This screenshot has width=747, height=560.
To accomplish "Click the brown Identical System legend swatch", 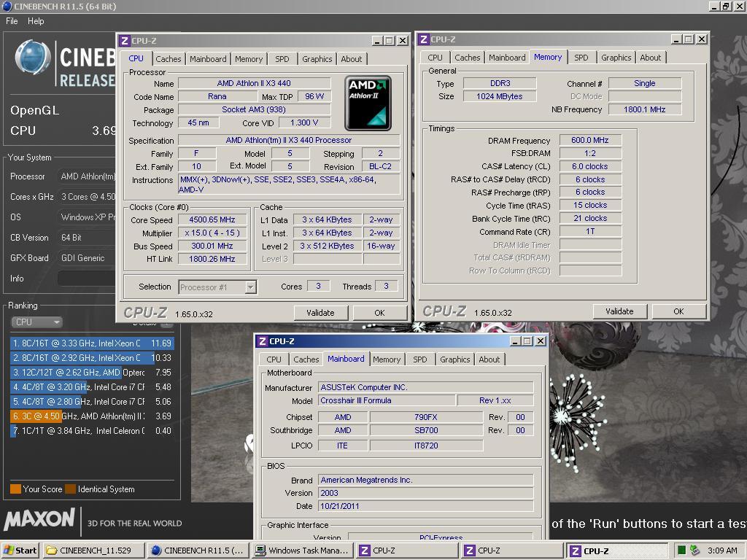I will [x=70, y=489].
